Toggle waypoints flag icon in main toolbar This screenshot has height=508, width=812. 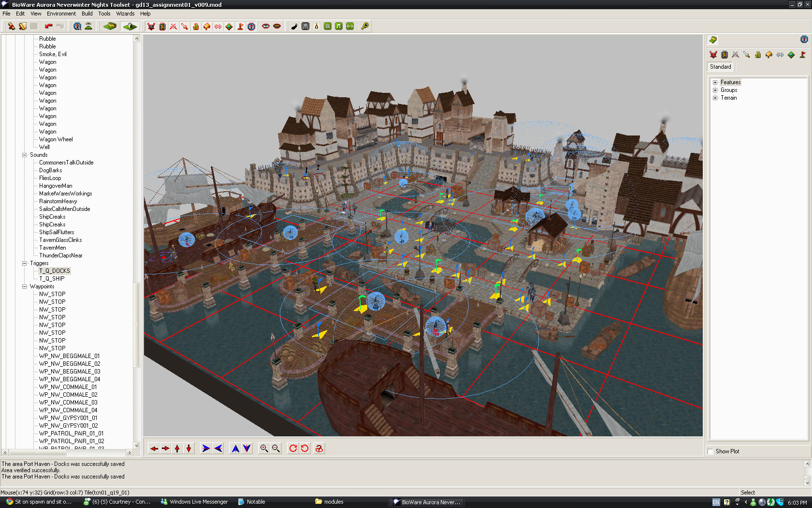coord(240,26)
